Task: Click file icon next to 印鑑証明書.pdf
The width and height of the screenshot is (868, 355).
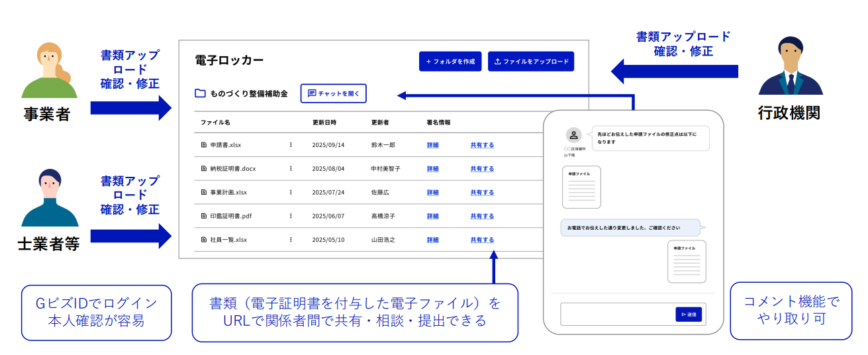Action: pos(204,216)
